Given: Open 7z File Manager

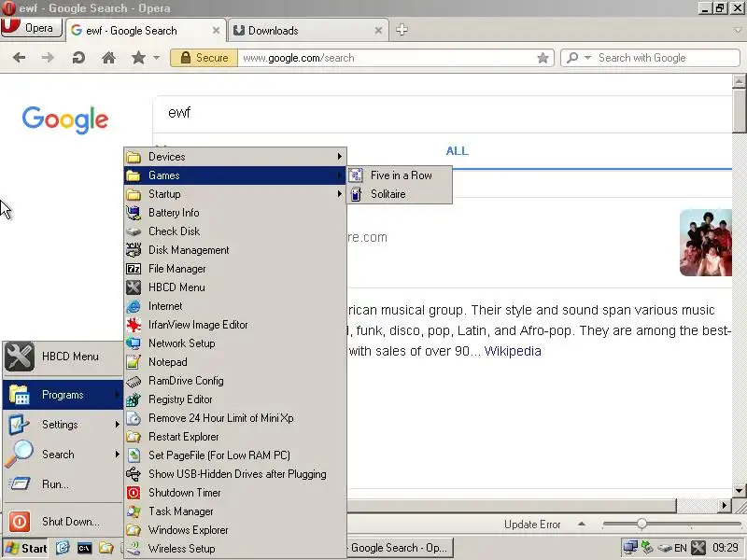Looking at the screenshot, I should pos(235,269).
